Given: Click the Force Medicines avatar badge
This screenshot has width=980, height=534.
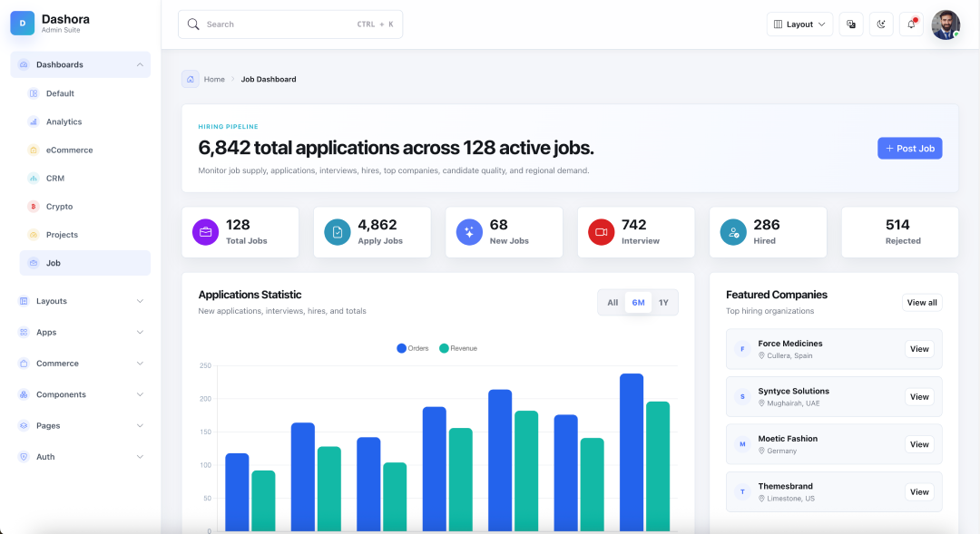Looking at the screenshot, I should pos(742,349).
